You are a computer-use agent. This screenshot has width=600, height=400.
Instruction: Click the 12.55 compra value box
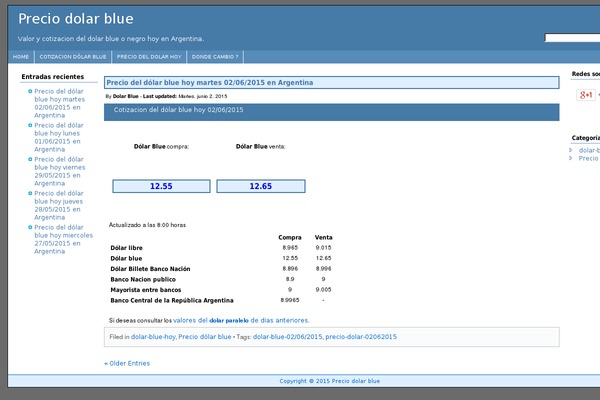[161, 186]
